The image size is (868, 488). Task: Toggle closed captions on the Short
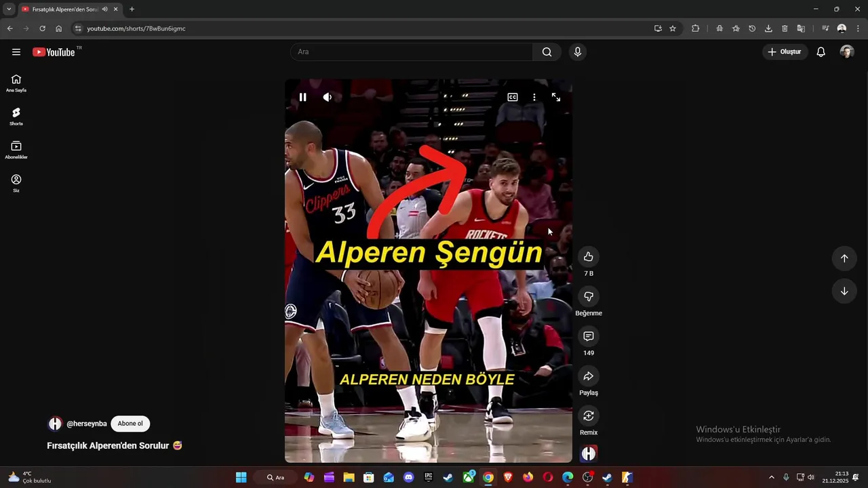point(513,98)
